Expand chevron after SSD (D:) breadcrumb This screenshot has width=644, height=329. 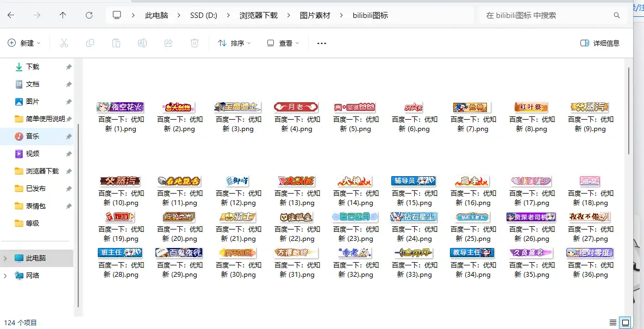[228, 16]
